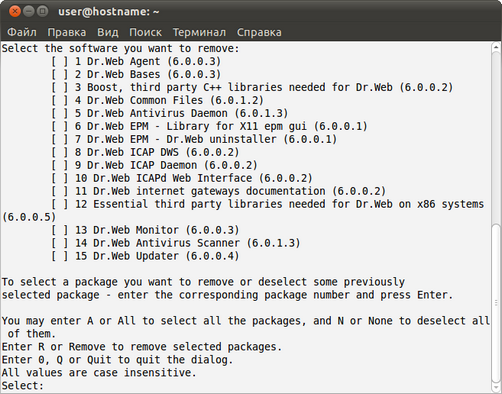Click the brackets beside Dr.Web Monitor
The height and width of the screenshot is (394, 502).
point(60,230)
